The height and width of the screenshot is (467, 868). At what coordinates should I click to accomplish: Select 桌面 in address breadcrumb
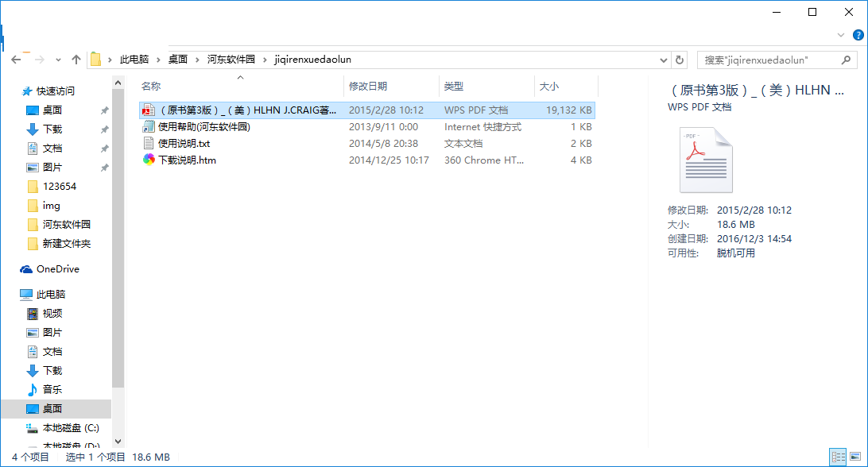(x=178, y=60)
